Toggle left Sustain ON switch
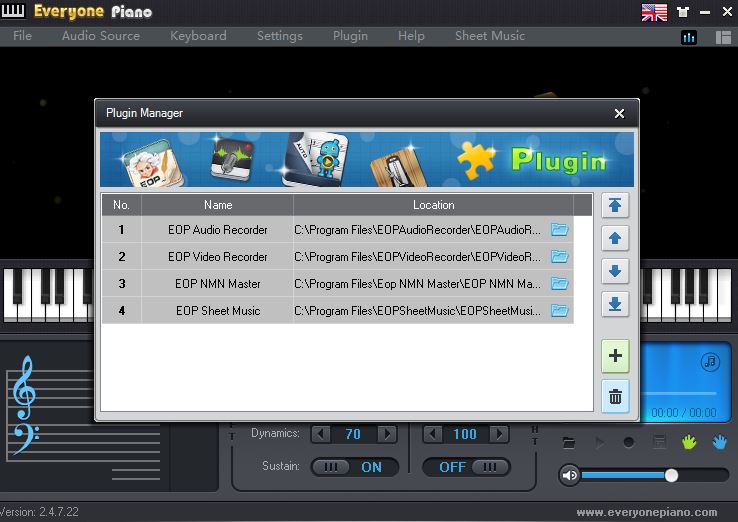Image resolution: width=738 pixels, height=522 pixels. click(355, 467)
